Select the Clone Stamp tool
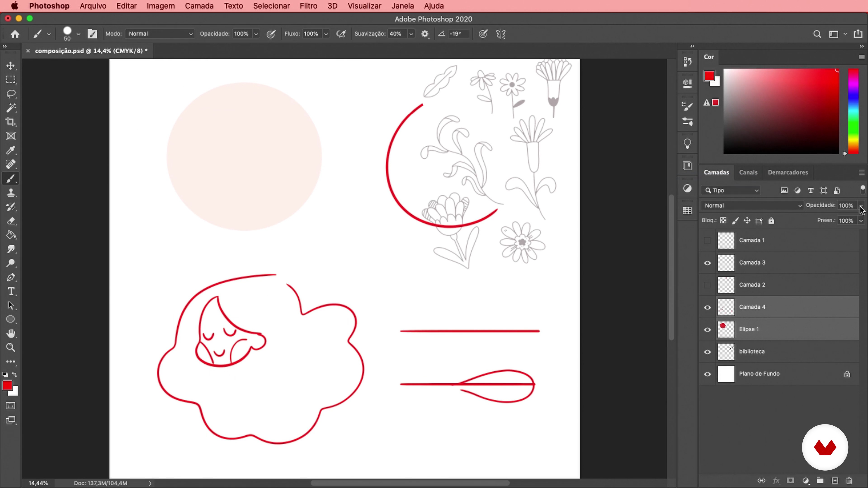 click(11, 193)
